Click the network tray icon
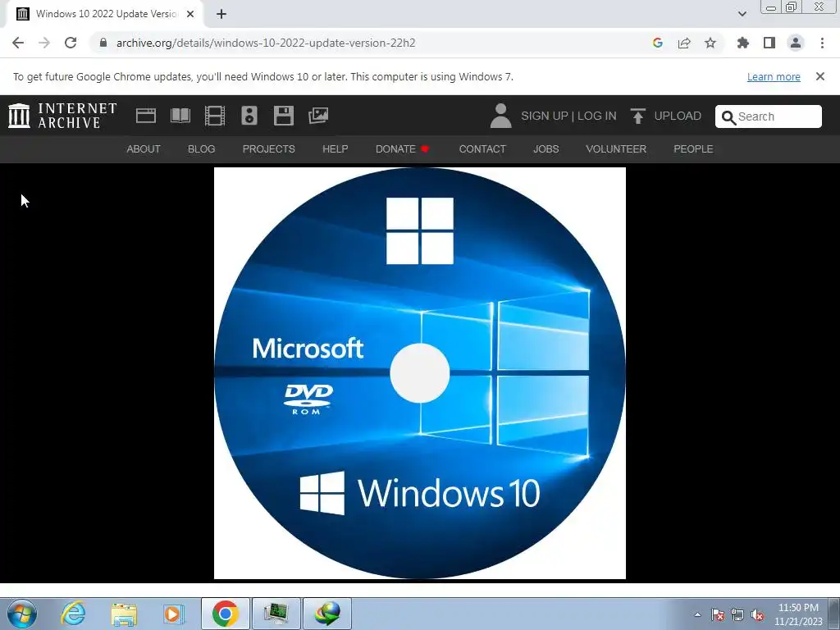This screenshot has width=840, height=630. pos(737,615)
